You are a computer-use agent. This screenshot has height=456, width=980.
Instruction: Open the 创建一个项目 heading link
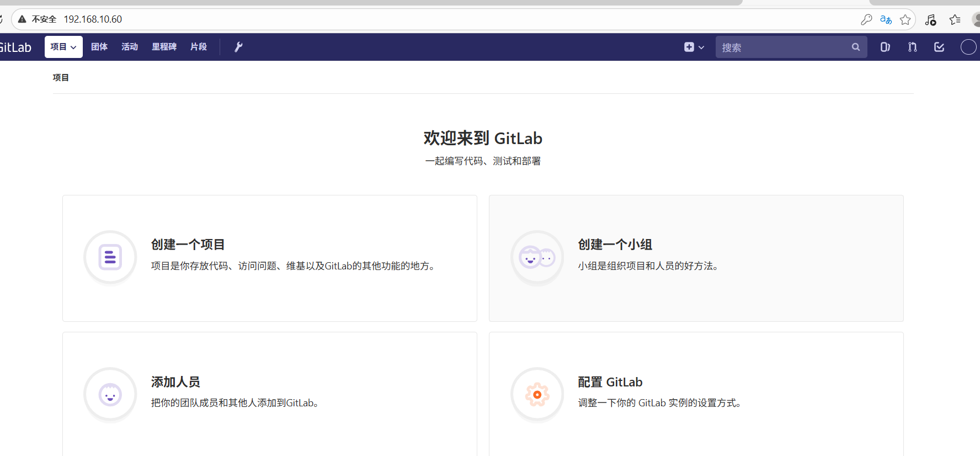point(188,245)
